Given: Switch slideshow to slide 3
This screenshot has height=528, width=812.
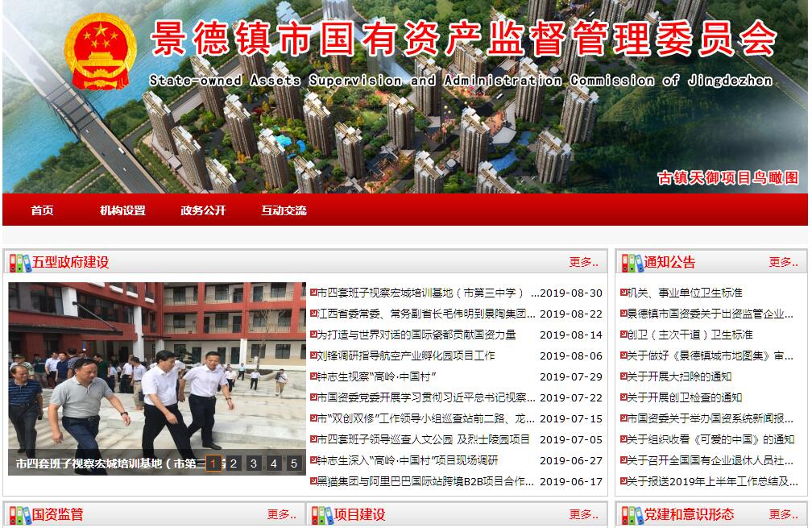Looking at the screenshot, I should click(x=253, y=464).
